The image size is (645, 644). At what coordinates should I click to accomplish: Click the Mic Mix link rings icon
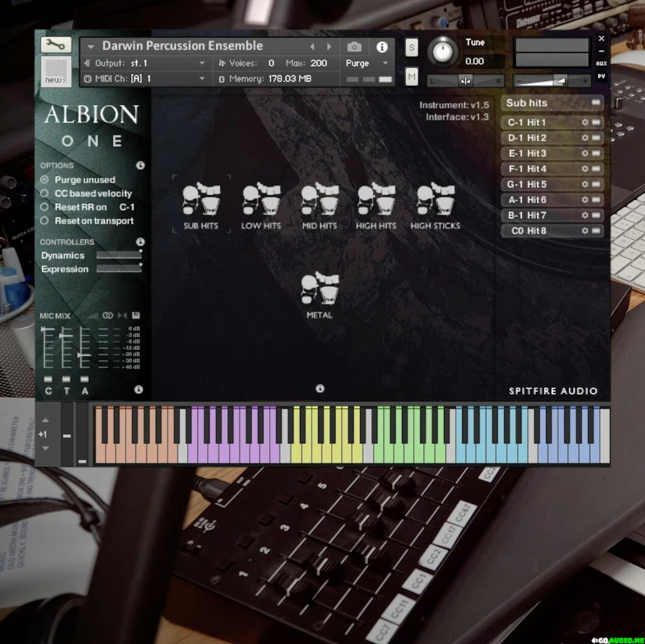pyautogui.click(x=108, y=315)
